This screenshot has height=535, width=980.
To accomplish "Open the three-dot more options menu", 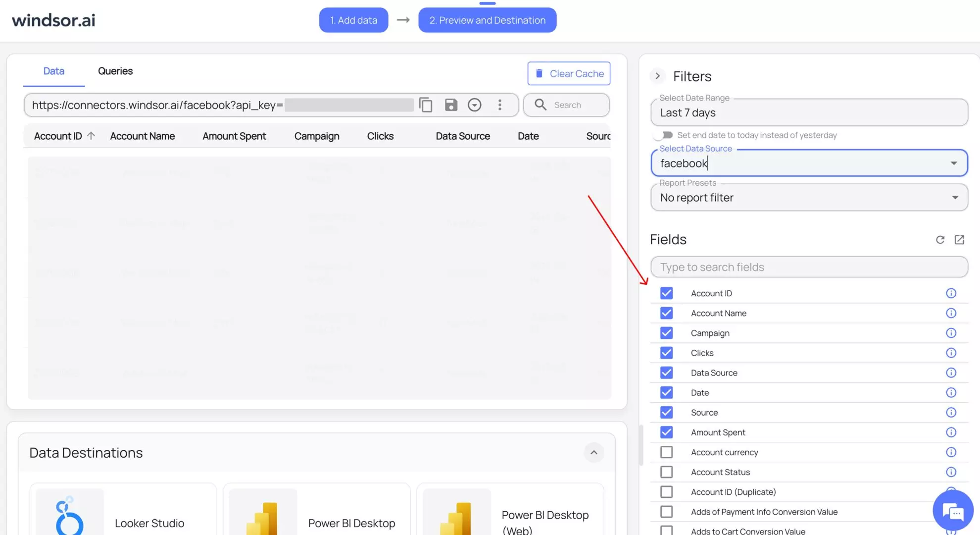I will pyautogui.click(x=500, y=105).
